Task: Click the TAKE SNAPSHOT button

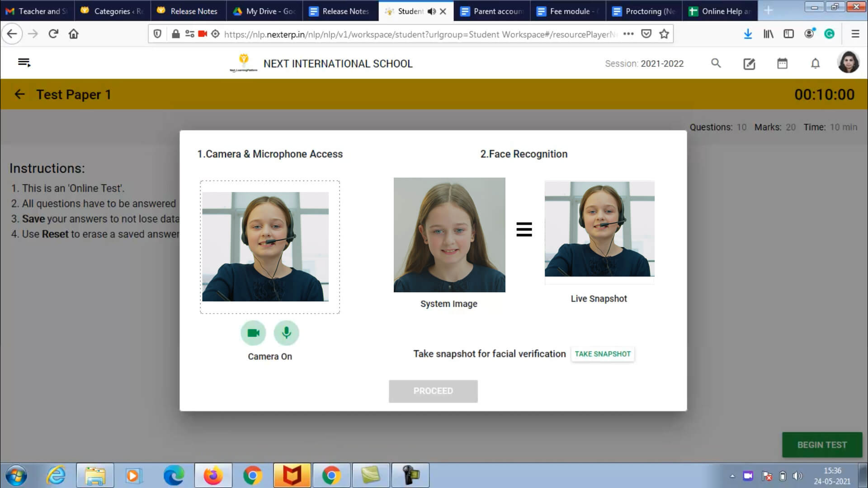Action: [x=603, y=354]
